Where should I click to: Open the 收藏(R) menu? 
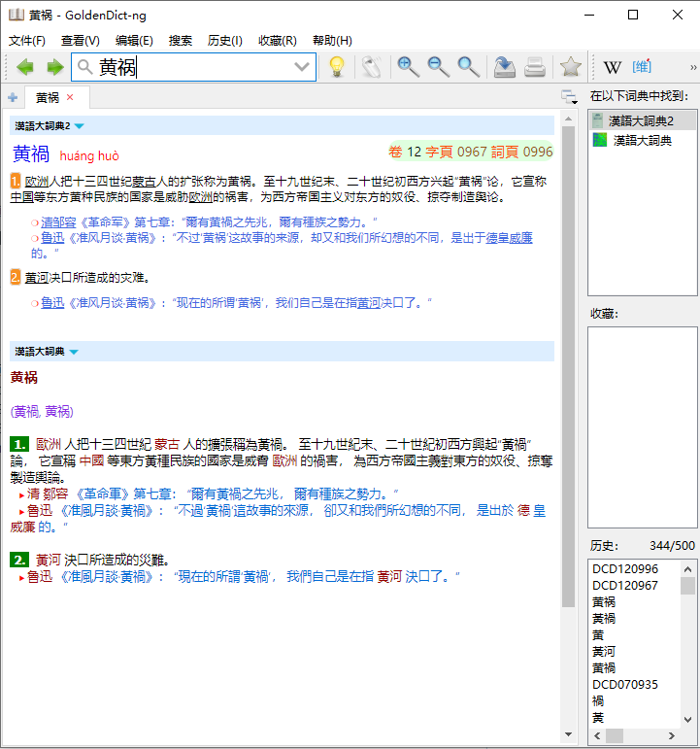[277, 40]
